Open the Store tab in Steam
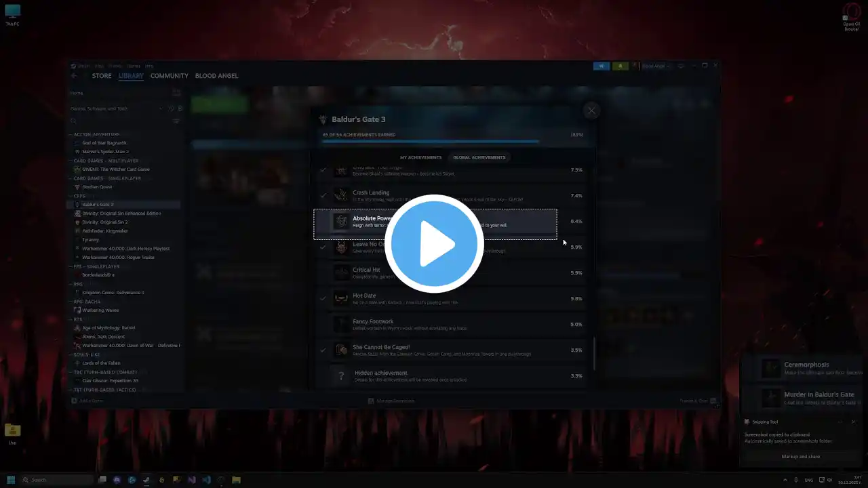Screen dimensions: 868x488 click(102, 76)
